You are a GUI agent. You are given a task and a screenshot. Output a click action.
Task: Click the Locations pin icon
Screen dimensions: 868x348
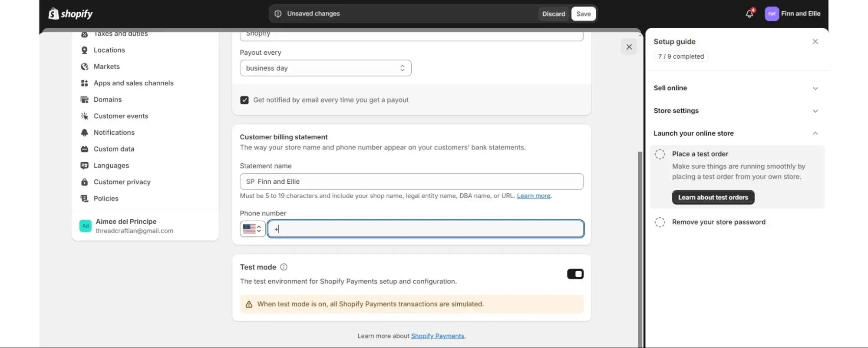pos(84,50)
